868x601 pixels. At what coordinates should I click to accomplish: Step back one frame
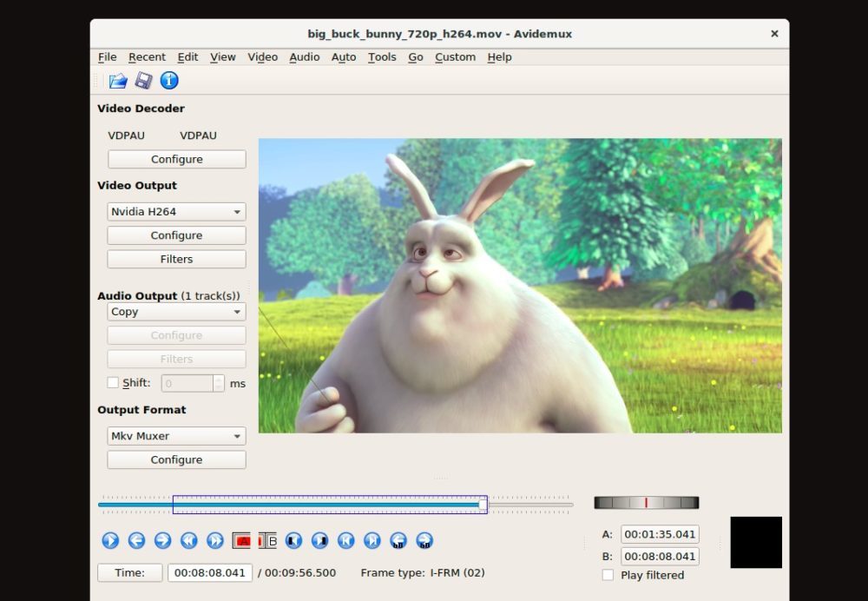pyautogui.click(x=136, y=541)
